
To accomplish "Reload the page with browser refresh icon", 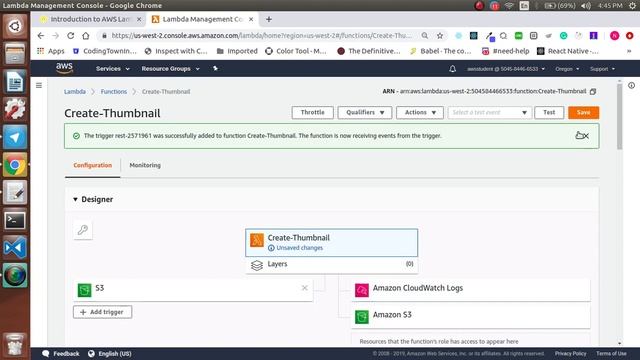I will pyautogui.click(x=71, y=36).
